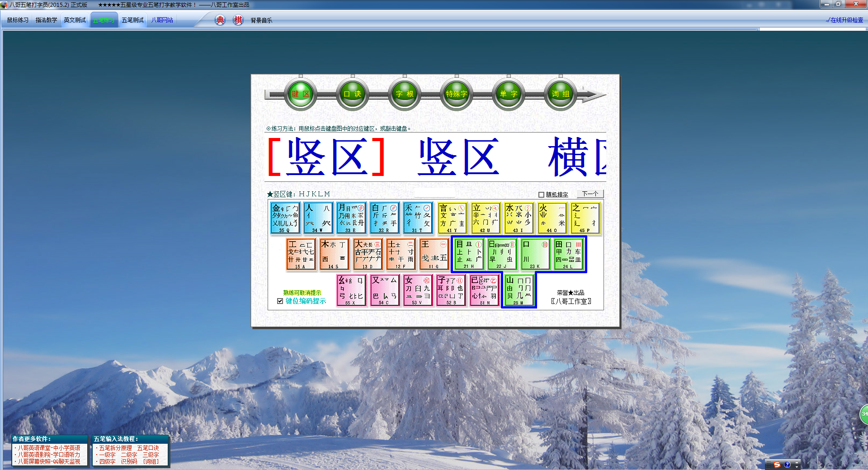Enable the 随机排字 checkbox
Screen dimensions: 868x470
pyautogui.click(x=541, y=195)
